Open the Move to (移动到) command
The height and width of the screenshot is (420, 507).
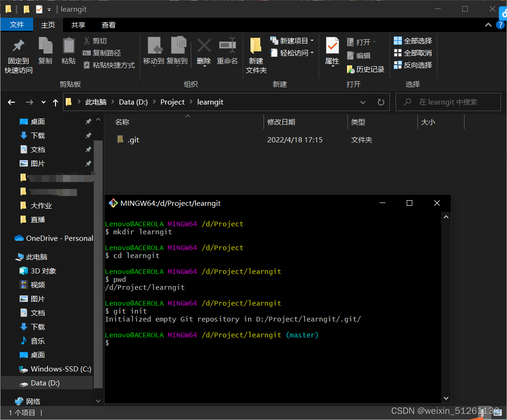click(x=154, y=51)
